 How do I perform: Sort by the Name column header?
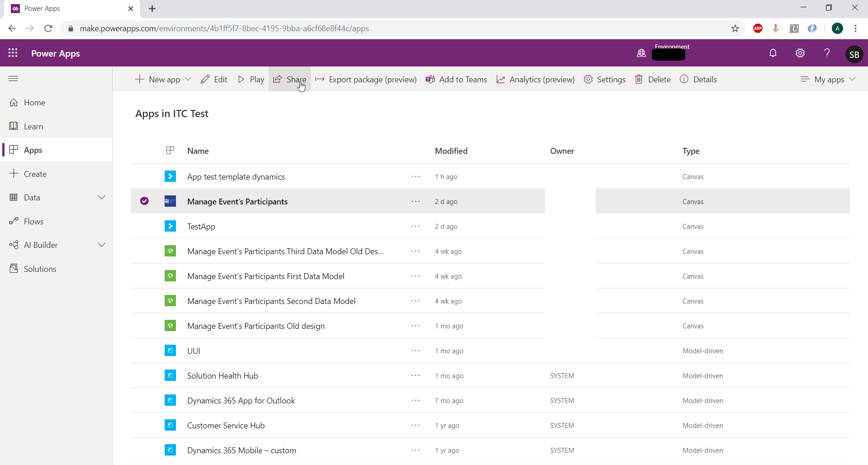[x=198, y=151]
